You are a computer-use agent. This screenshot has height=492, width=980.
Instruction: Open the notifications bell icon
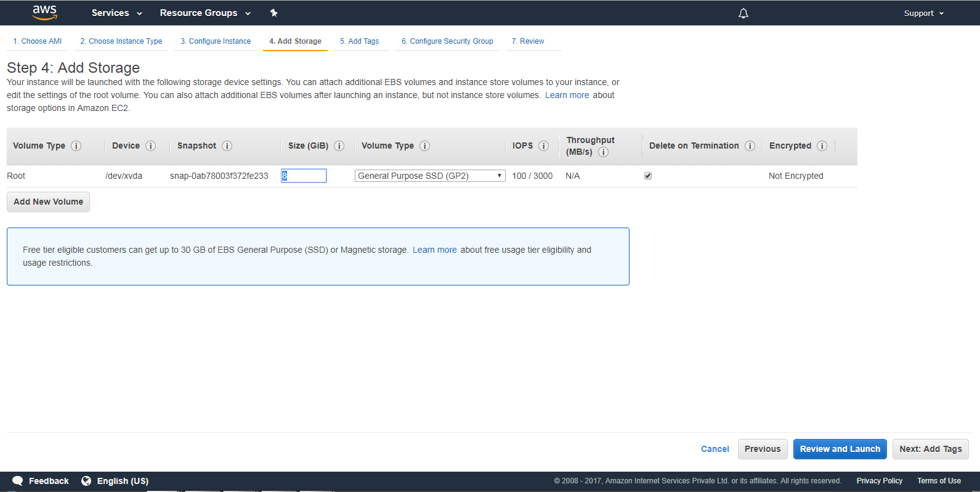point(743,13)
